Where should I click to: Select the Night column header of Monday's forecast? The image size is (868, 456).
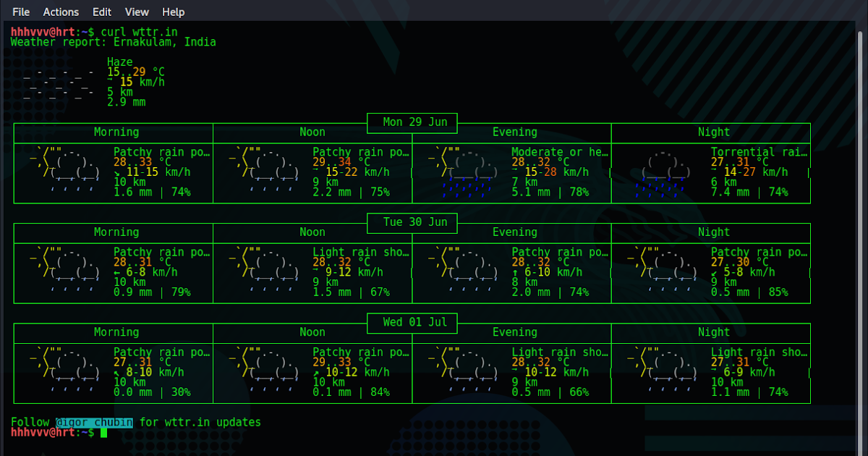[713, 132]
